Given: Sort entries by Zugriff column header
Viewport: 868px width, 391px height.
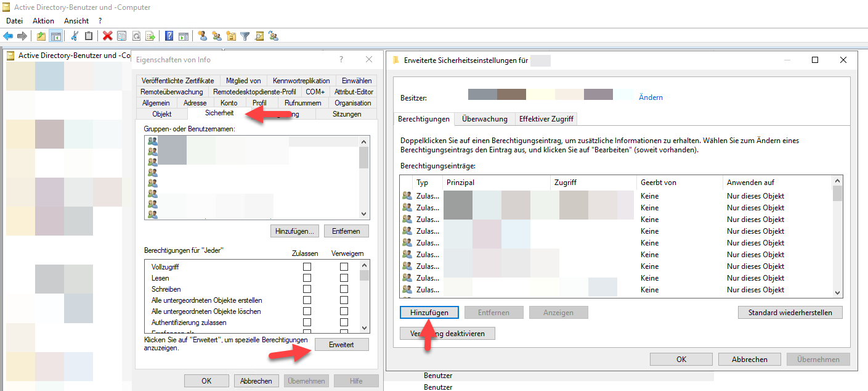Looking at the screenshot, I should [x=593, y=183].
